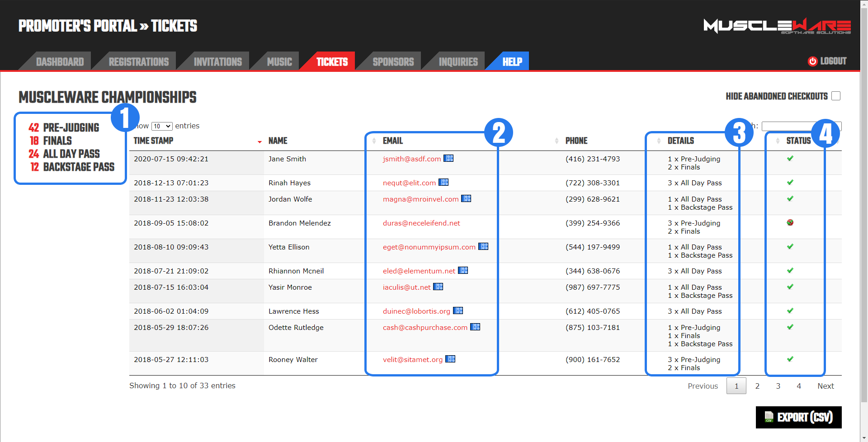Click the QR code icon beside jsmith@asdf.com

(x=448, y=158)
